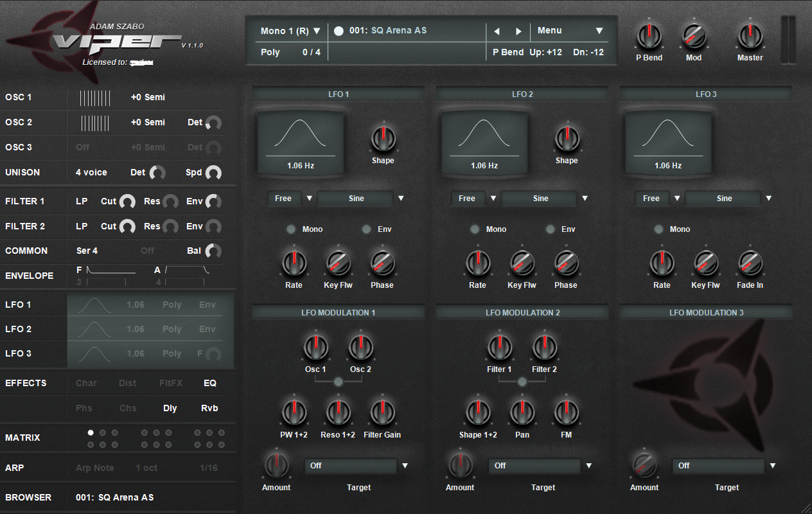Image resolution: width=812 pixels, height=514 pixels.
Task: Click the OSC 2 Det mini knob
Action: [213, 123]
